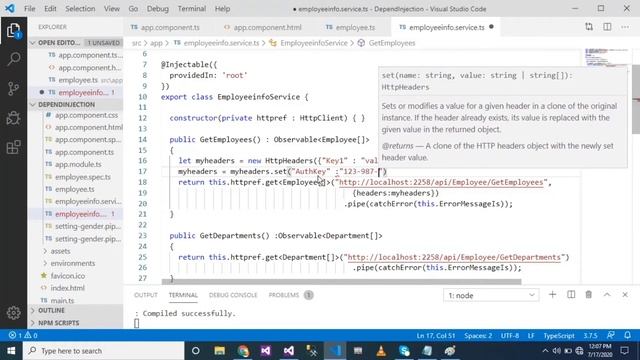Open the terminal selector dropdown '1: node'
Image resolution: width=640 pixels, height=360 pixels.
[491, 295]
